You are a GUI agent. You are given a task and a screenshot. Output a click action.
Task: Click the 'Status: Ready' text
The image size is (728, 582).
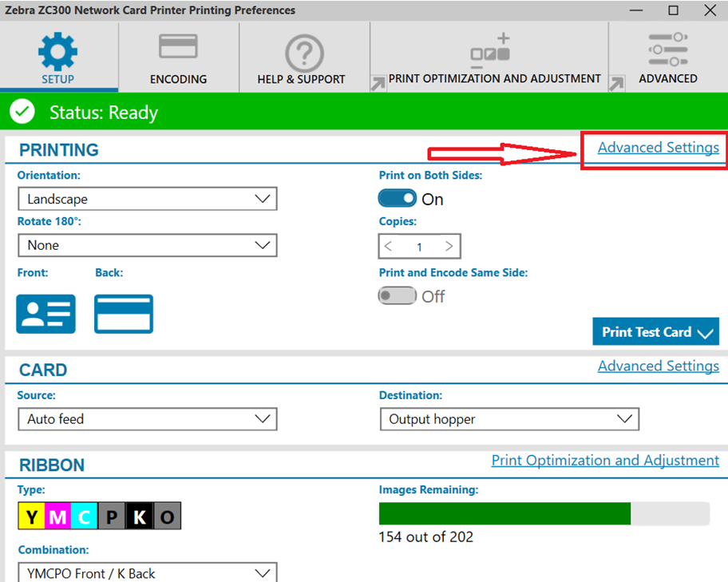pyautogui.click(x=104, y=113)
